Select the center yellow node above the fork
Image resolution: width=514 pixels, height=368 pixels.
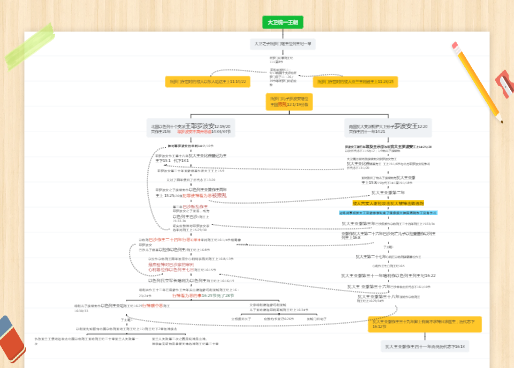tap(289, 102)
